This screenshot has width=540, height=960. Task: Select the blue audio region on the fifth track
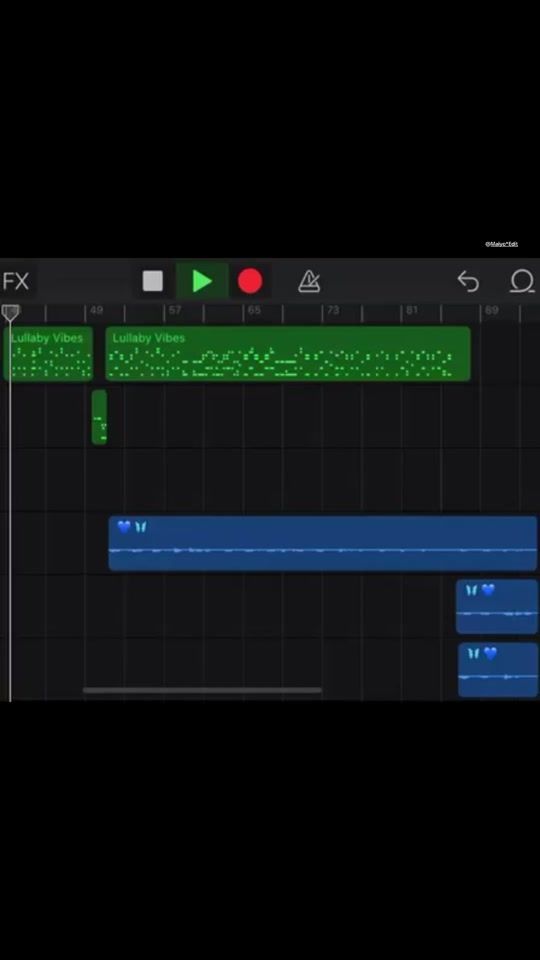[x=497, y=607]
